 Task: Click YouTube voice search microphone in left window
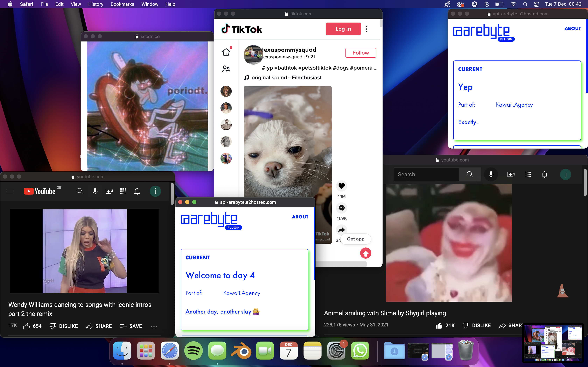pos(95,191)
